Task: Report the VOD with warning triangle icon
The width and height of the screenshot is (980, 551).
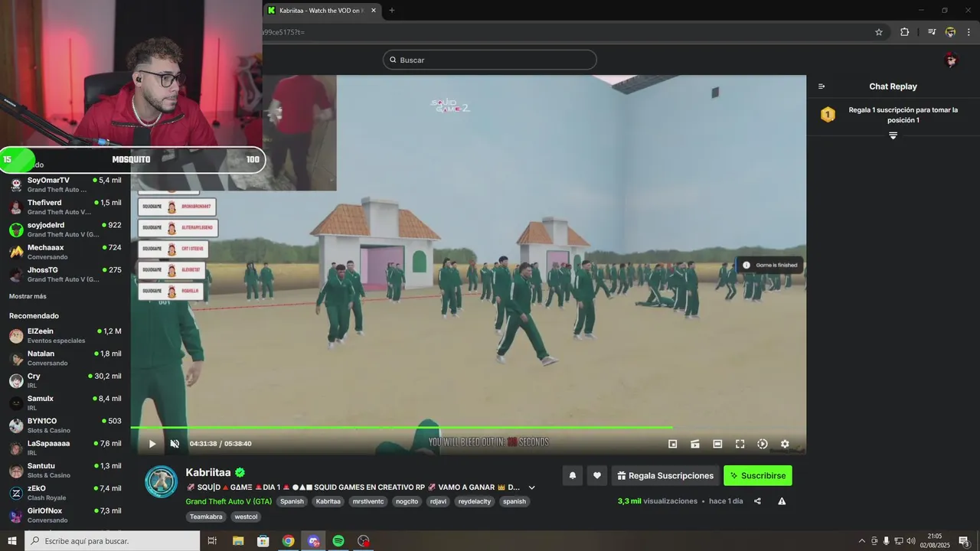Action: [x=782, y=501]
